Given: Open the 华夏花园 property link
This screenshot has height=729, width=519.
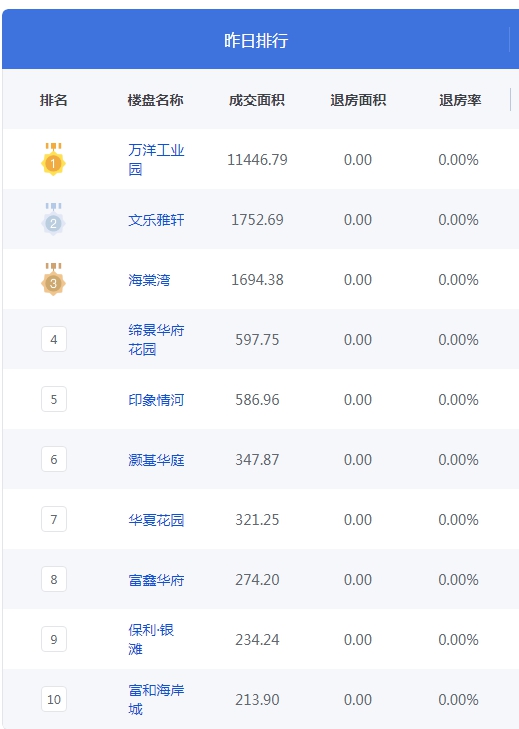Looking at the screenshot, I should click(x=156, y=520).
